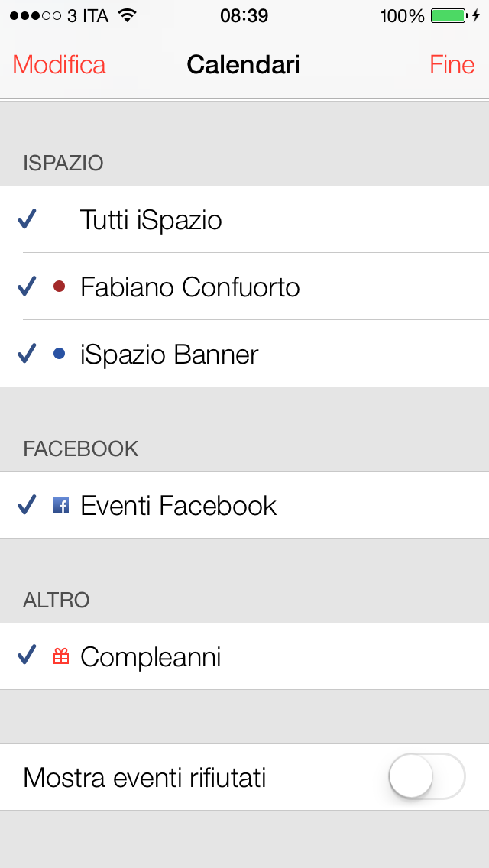The width and height of the screenshot is (489, 868).
Task: Enable the Mostra eventi rifiutati switch
Action: pos(426,777)
